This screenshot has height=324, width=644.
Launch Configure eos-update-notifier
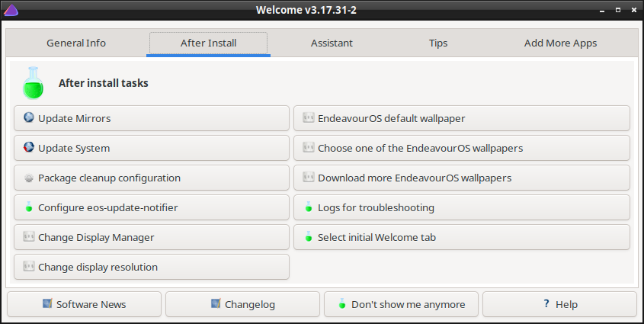click(152, 207)
